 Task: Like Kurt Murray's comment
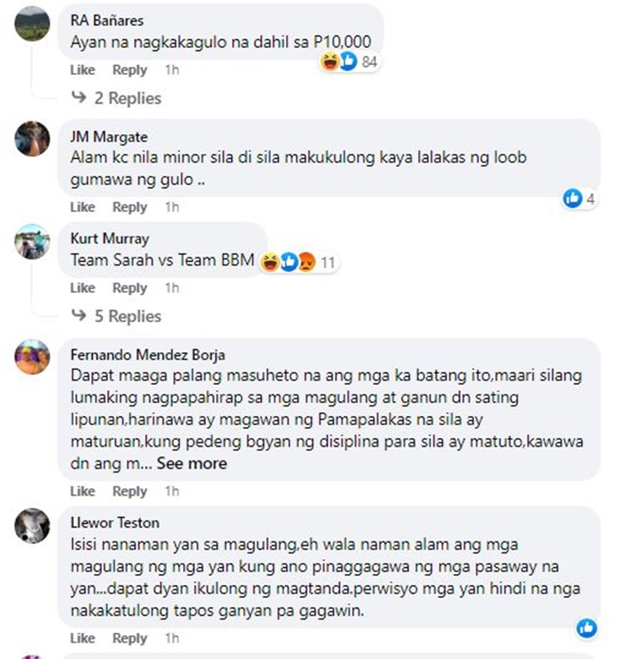[x=82, y=288]
